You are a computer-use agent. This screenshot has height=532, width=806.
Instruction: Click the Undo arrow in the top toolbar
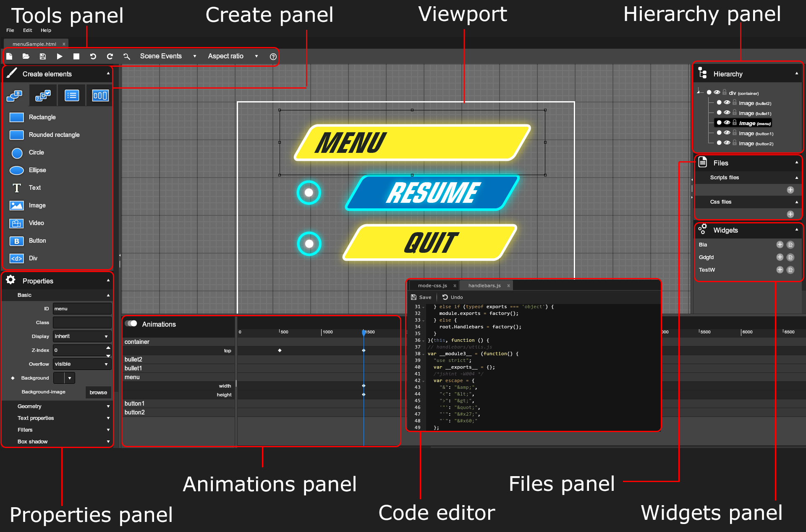coord(93,56)
